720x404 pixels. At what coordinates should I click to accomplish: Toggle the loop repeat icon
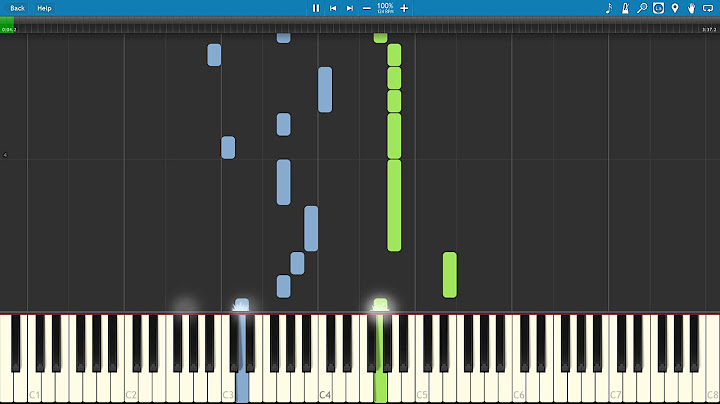click(x=708, y=8)
